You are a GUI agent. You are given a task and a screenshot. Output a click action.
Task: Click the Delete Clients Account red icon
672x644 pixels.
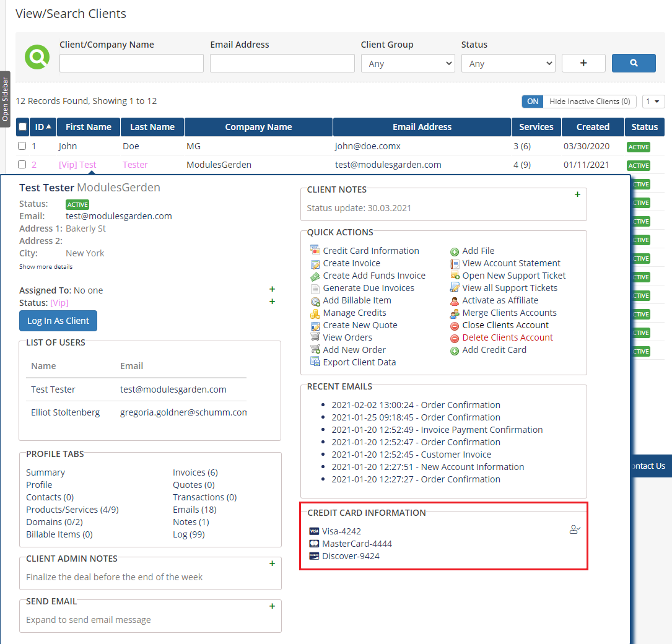click(454, 339)
